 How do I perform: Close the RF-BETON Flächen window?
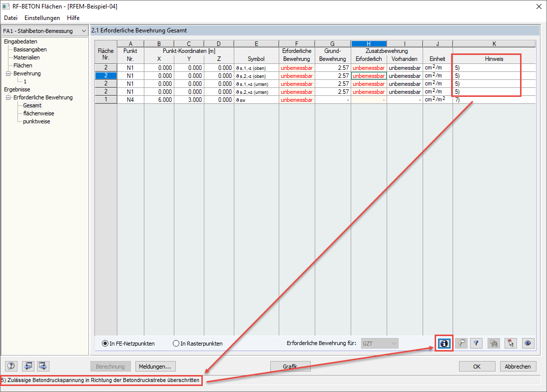point(539,6)
